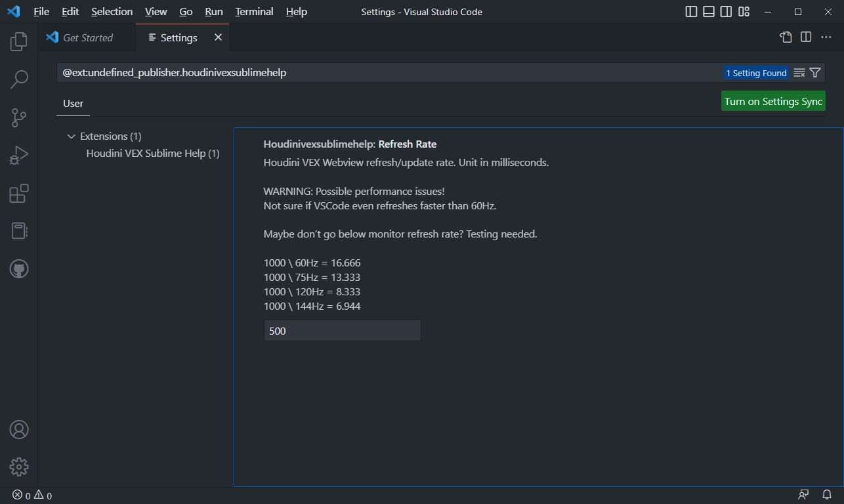
Task: Open the Accounts menu
Action: (x=19, y=430)
